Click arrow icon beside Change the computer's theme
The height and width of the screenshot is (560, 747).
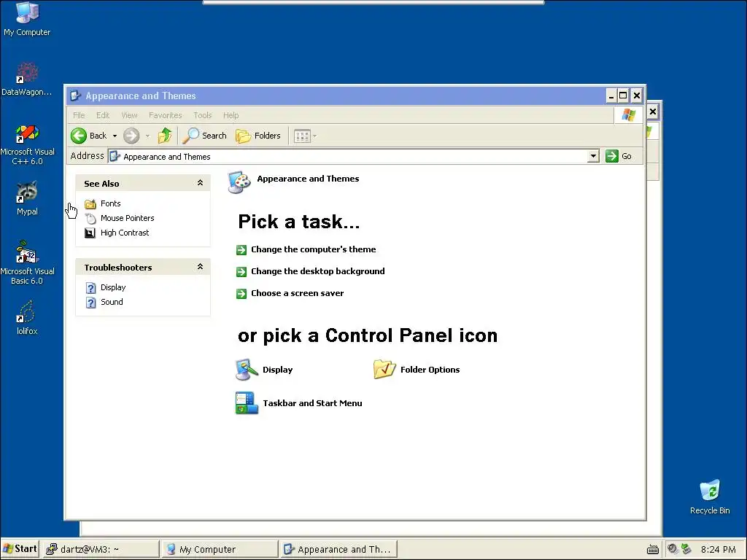pyautogui.click(x=241, y=249)
